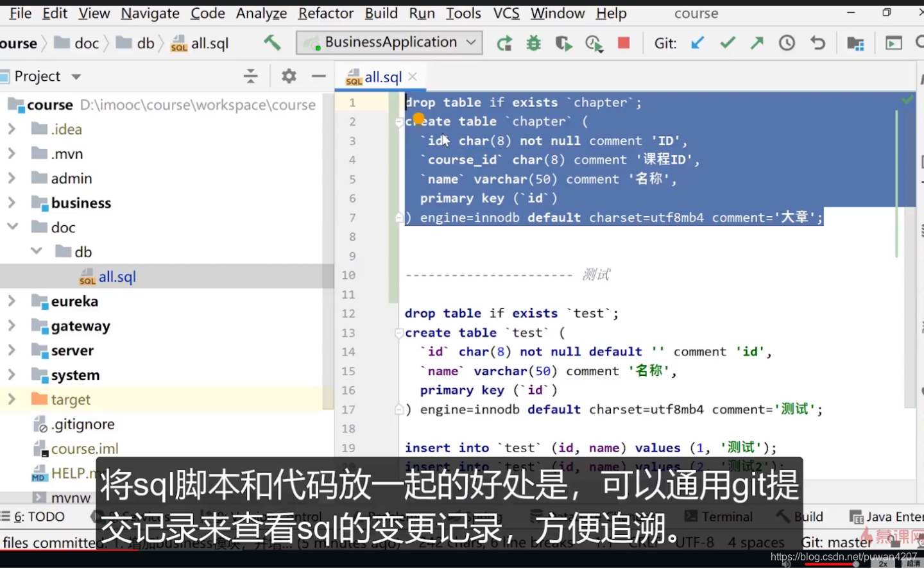Open the Refactor menu

coord(326,13)
